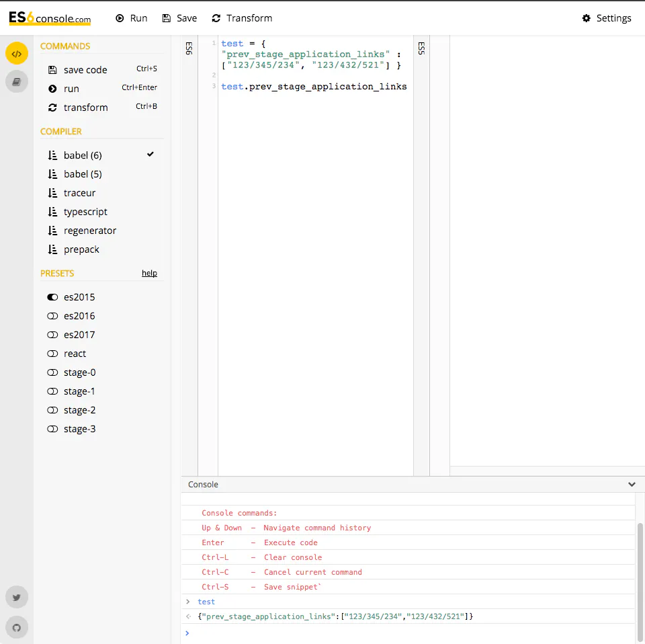Screen dimensions: 645x644
Task: Click the COMPILER section heading
Action: tap(61, 132)
